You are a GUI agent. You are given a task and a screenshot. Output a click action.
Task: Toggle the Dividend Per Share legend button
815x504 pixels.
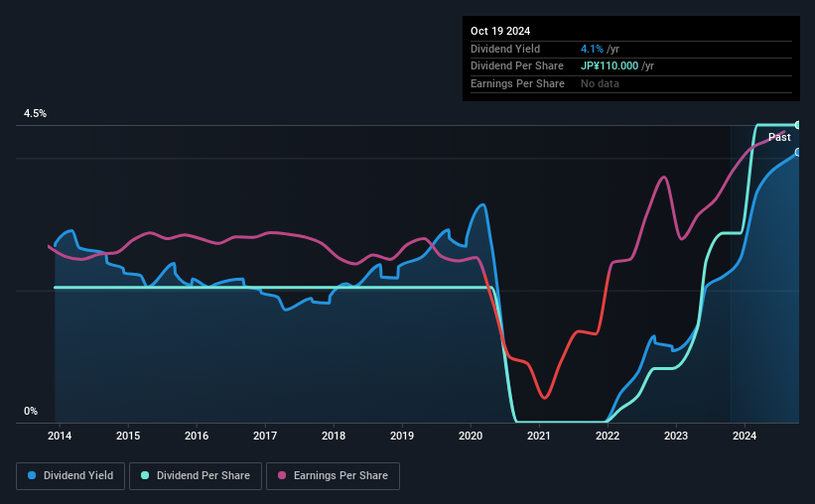pyautogui.click(x=196, y=476)
